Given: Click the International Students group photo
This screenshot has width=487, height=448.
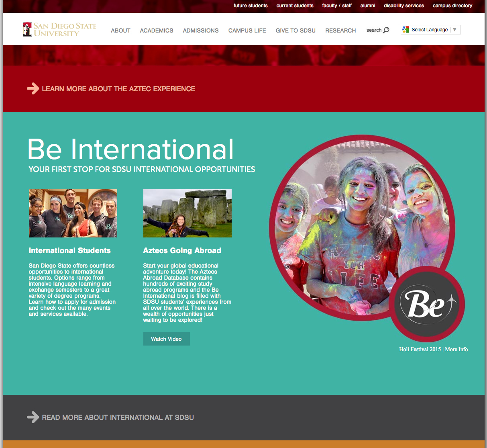Looking at the screenshot, I should (73, 213).
